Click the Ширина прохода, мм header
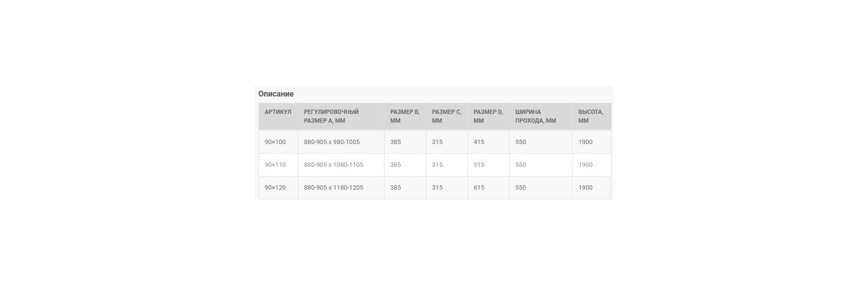The image size is (868, 291). pyautogui.click(x=541, y=116)
